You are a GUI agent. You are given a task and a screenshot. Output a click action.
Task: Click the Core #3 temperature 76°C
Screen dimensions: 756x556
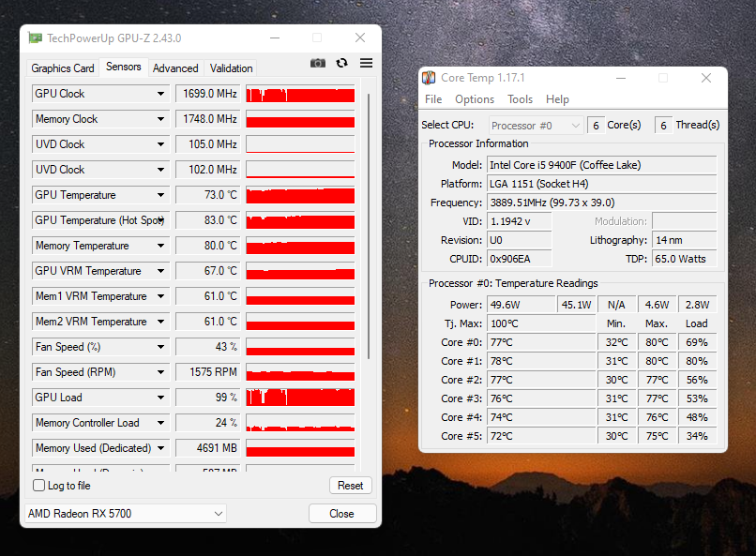541,398
